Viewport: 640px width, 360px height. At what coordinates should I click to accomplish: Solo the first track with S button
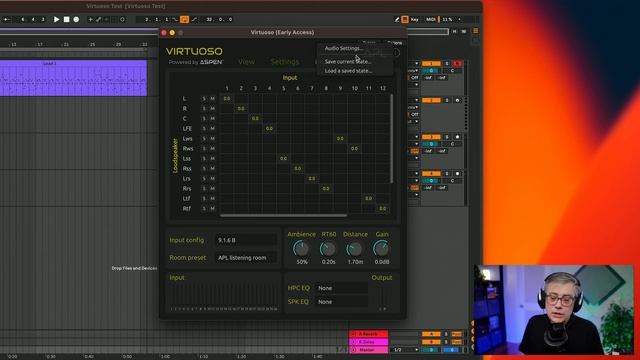pos(447,64)
